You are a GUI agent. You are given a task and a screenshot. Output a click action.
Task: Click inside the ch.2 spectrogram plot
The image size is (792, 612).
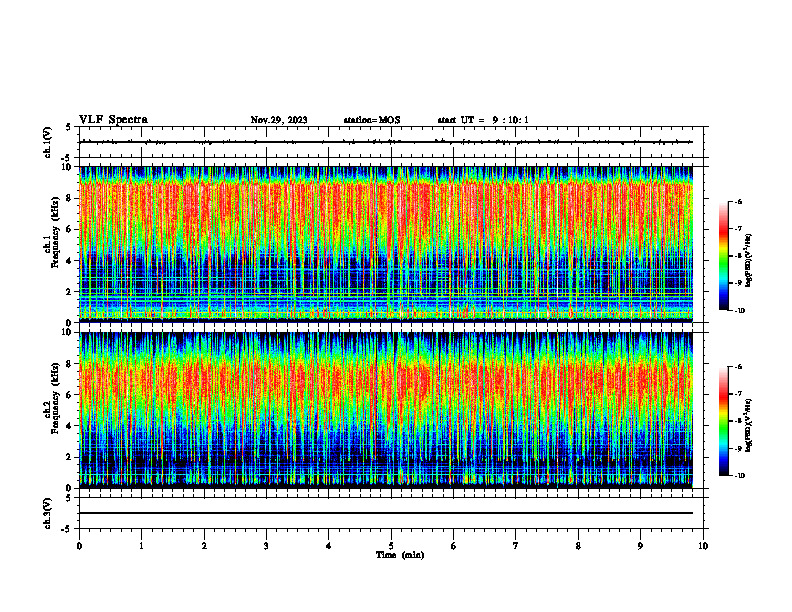click(x=386, y=410)
